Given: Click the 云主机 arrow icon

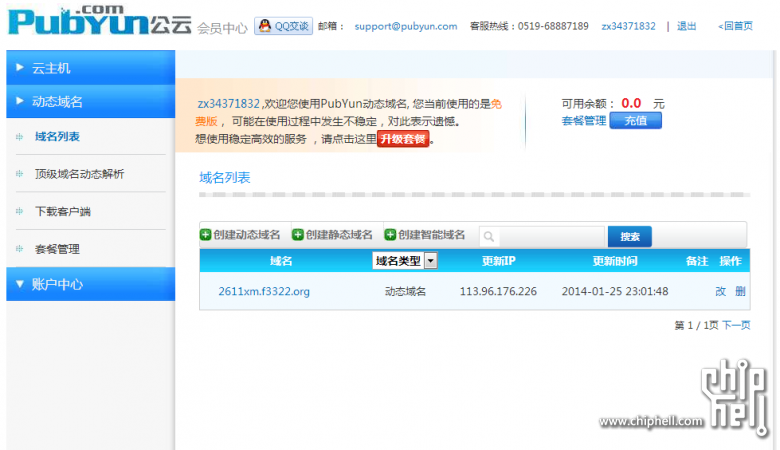Looking at the screenshot, I should click(x=20, y=67).
